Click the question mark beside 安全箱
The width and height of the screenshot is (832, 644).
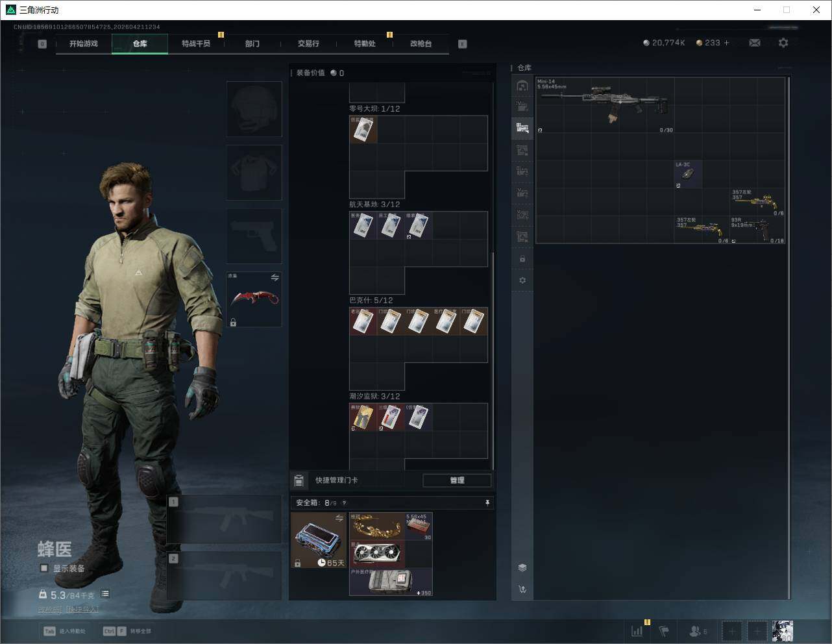point(344,503)
